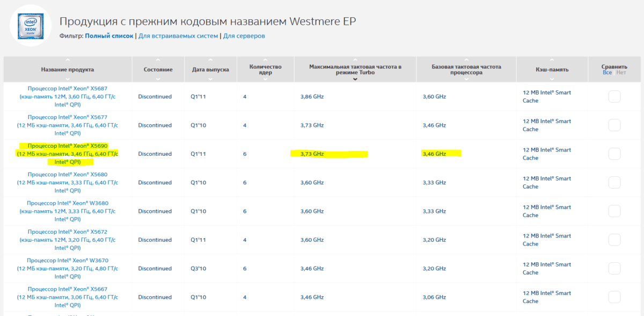Open highlighted Intel Xeon X5690 product link
The height and width of the screenshot is (316, 644).
click(x=68, y=154)
